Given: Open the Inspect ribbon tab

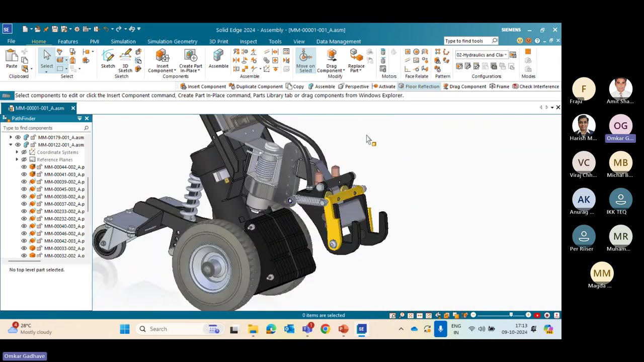Looking at the screenshot, I should pyautogui.click(x=248, y=41).
